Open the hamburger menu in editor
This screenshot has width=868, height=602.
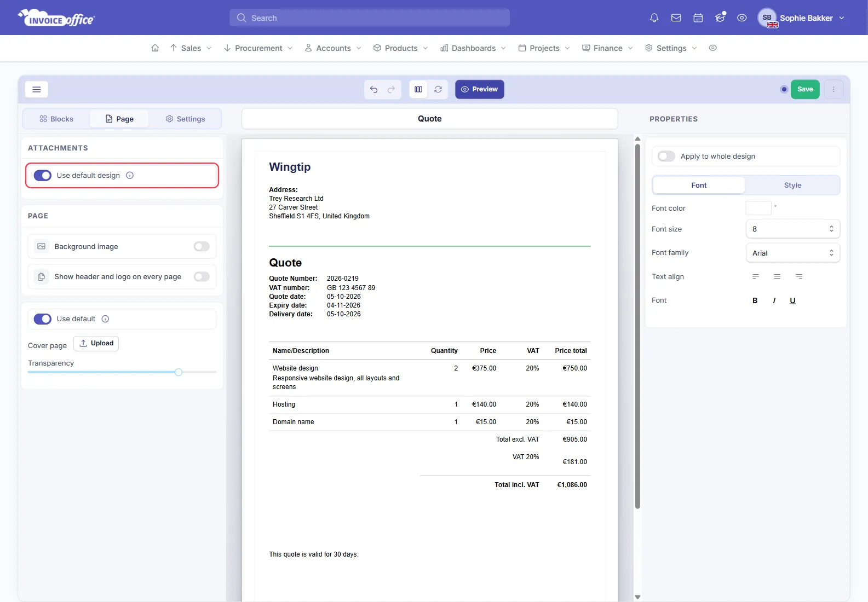37,89
